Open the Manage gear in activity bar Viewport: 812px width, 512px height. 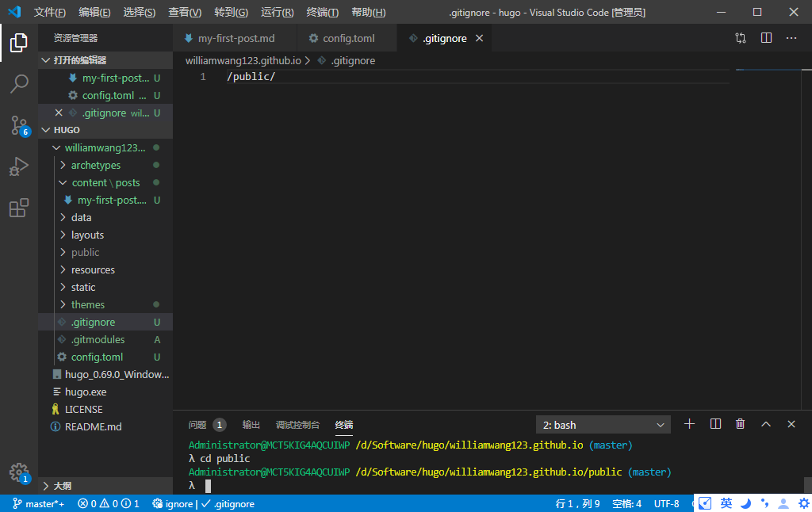pos(20,472)
